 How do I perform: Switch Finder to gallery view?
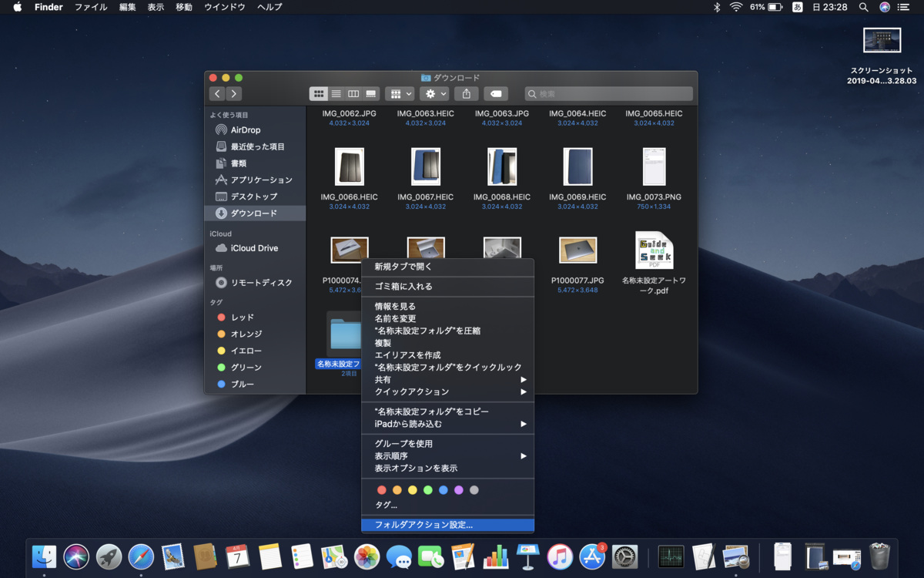tap(371, 93)
